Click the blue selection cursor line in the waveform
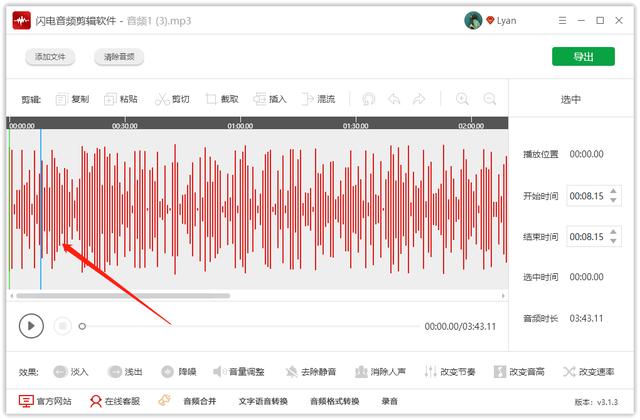The width and height of the screenshot is (640, 420). [41, 209]
